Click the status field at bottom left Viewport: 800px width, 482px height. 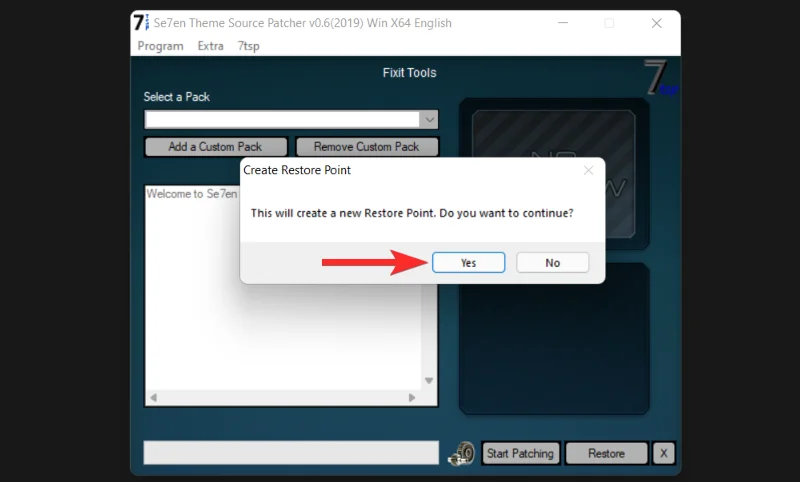290,453
